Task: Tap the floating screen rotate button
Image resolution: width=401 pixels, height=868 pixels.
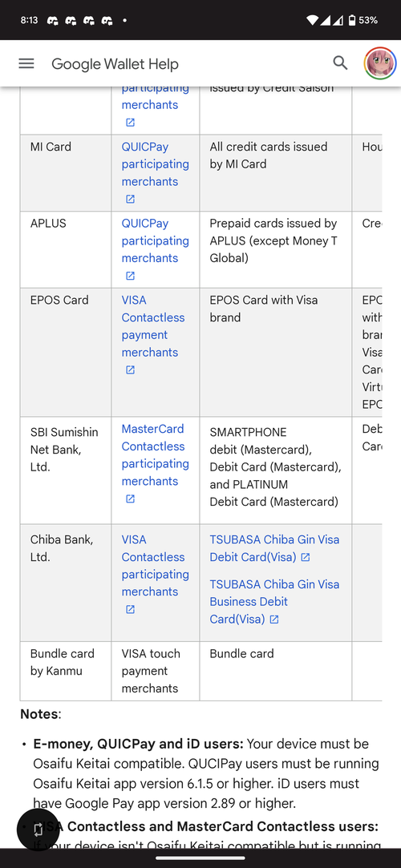Action: click(38, 830)
